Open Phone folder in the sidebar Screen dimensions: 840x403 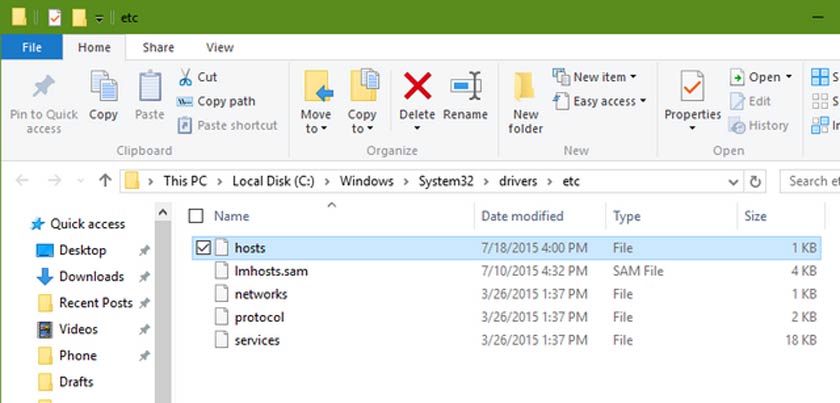67,355
